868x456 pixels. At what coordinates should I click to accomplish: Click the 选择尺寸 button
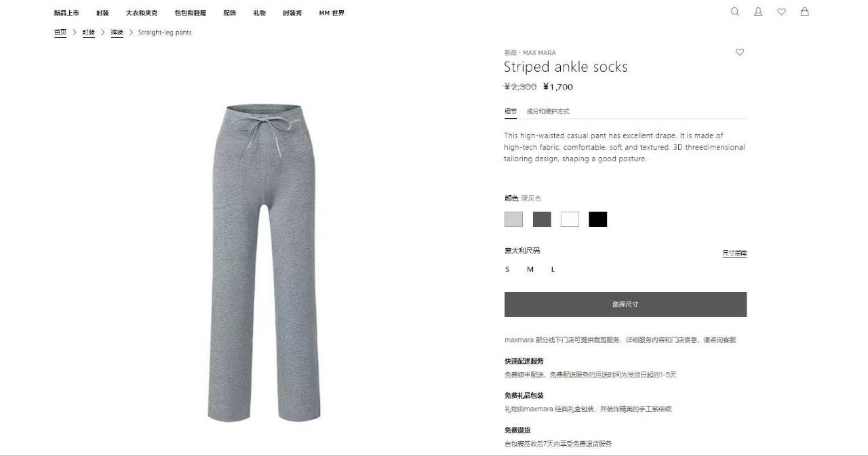pyautogui.click(x=625, y=304)
